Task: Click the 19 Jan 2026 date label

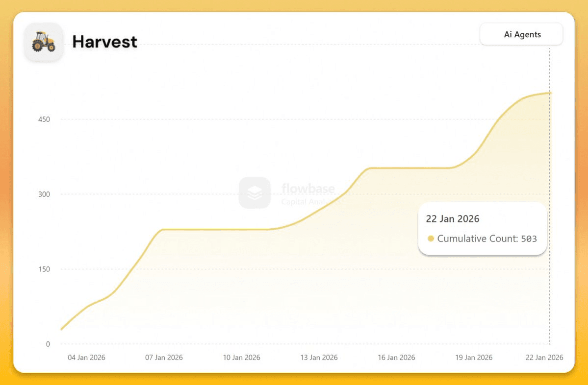Action: click(474, 358)
